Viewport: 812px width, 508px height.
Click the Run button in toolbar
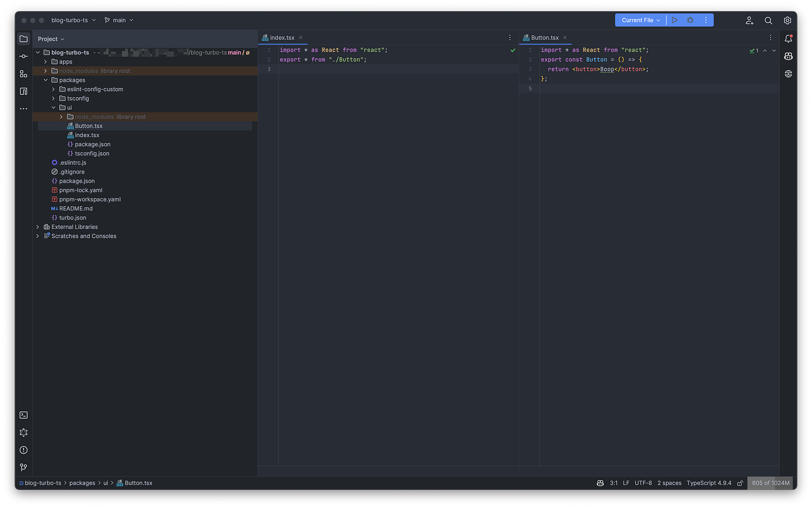(x=675, y=20)
